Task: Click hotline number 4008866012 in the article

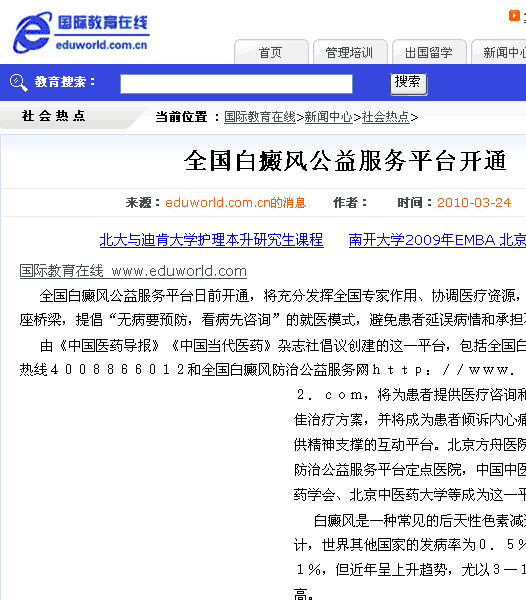Action: [117, 370]
